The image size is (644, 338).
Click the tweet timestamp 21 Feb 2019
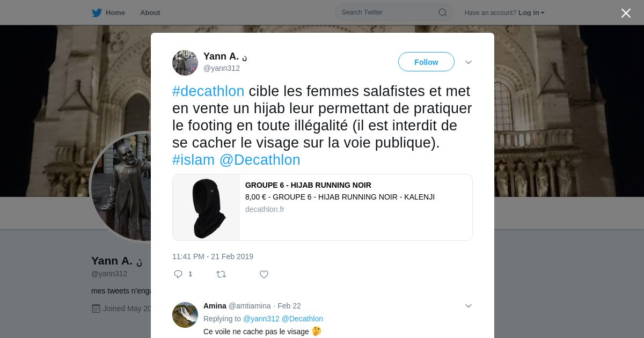(x=213, y=256)
